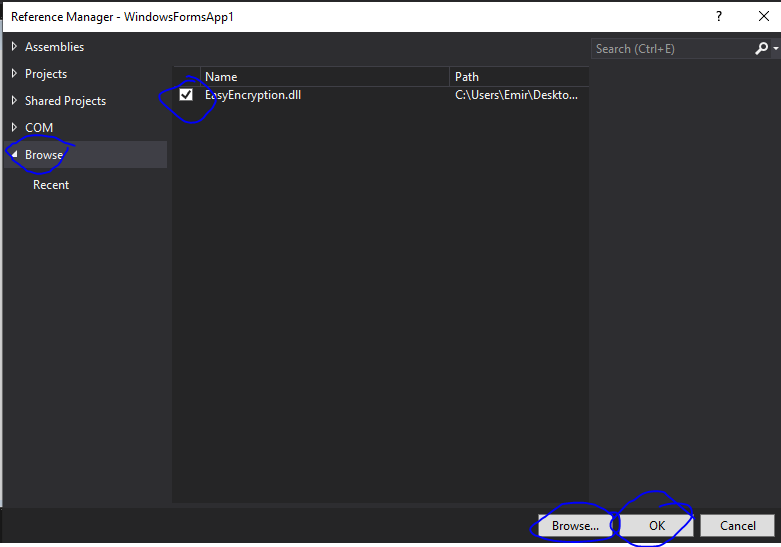Click the Cancel button
Viewport: 781px width, 547px height.
point(737,526)
